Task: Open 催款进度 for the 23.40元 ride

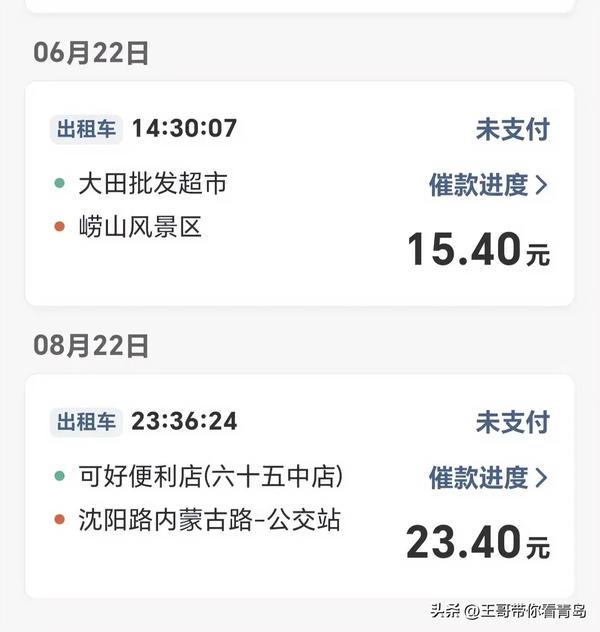Action: (488, 478)
